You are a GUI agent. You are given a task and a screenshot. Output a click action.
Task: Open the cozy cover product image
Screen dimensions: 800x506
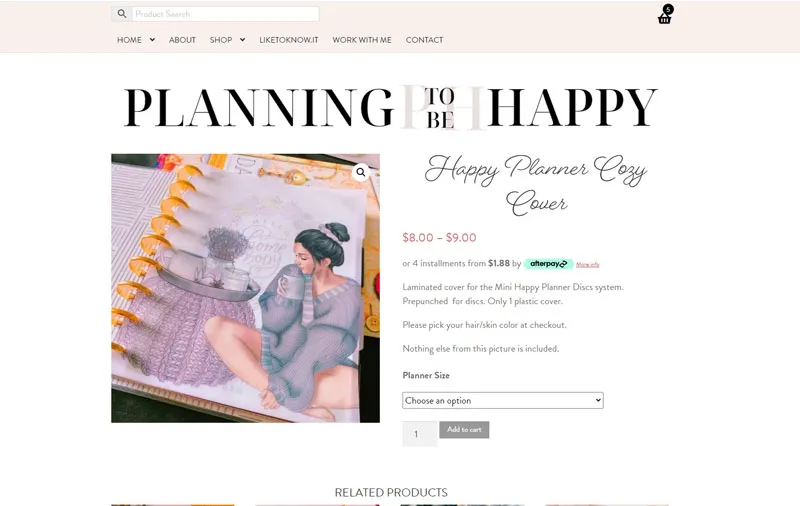coord(245,288)
